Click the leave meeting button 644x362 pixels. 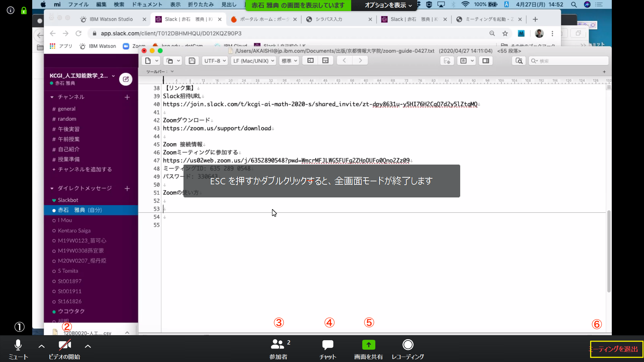coord(616,349)
